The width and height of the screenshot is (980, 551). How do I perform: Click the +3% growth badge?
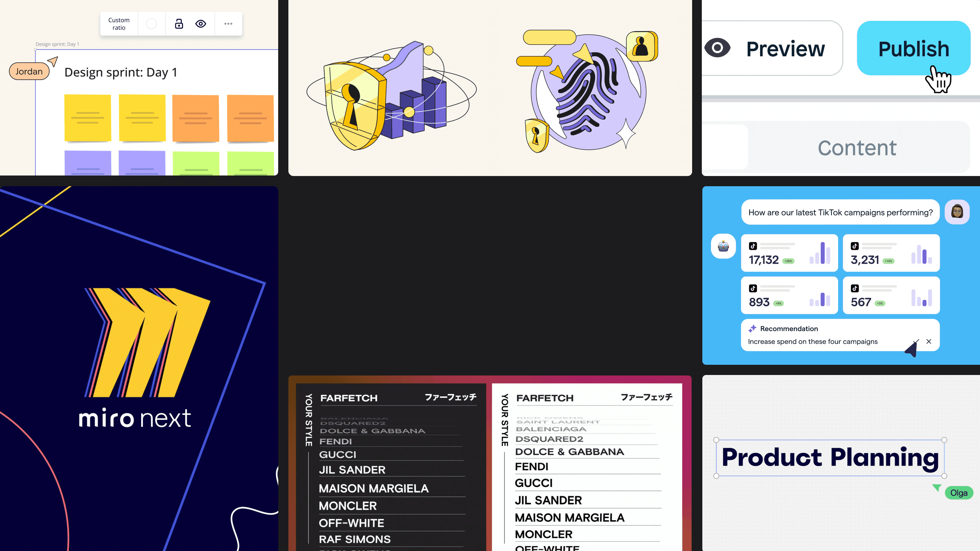point(880,303)
